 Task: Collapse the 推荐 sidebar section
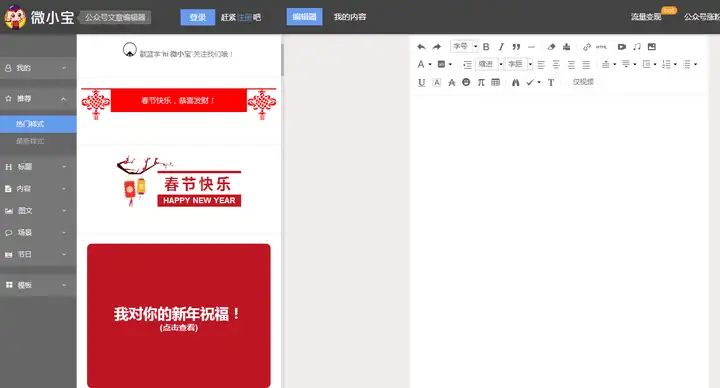pyautogui.click(x=38, y=99)
